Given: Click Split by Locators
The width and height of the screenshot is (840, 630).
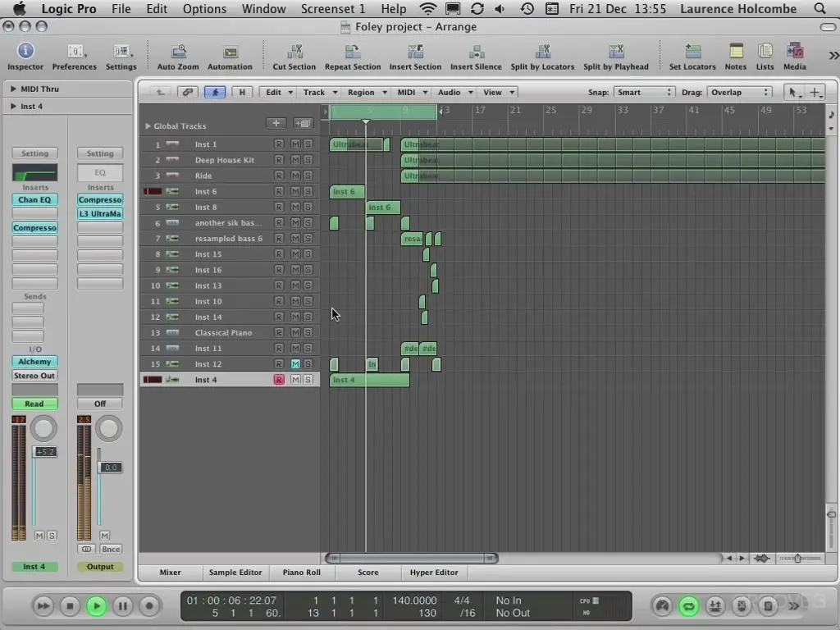Looking at the screenshot, I should 542,57.
